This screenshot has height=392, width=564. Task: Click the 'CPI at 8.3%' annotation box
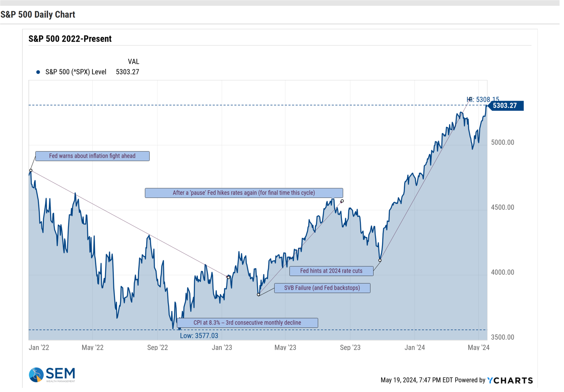click(x=247, y=323)
